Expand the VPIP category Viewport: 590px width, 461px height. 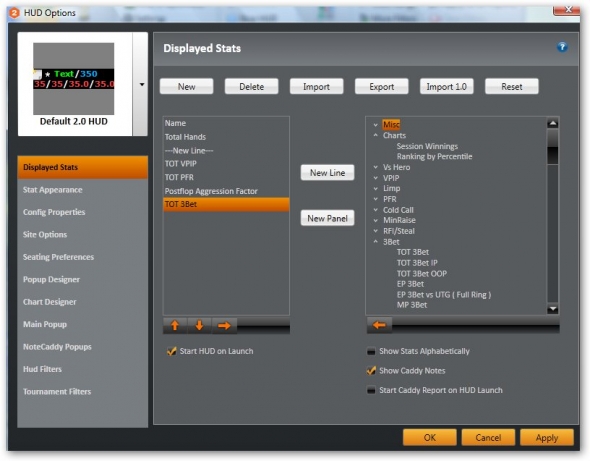[x=376, y=178]
